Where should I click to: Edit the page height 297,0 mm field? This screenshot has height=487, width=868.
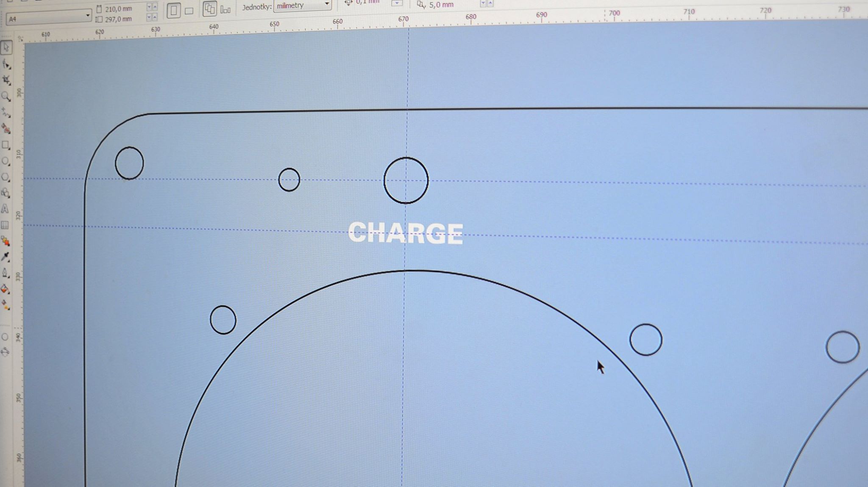119,19
